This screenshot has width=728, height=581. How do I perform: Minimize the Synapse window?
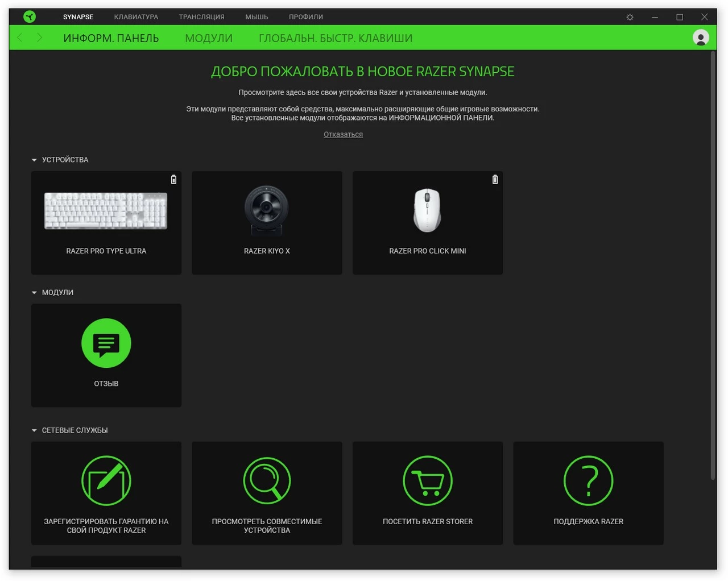point(655,17)
